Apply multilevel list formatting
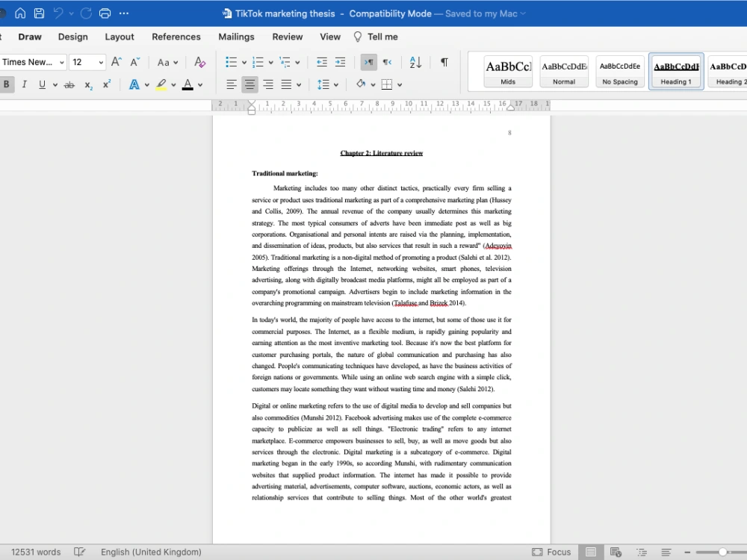The image size is (747, 560). 285,62
